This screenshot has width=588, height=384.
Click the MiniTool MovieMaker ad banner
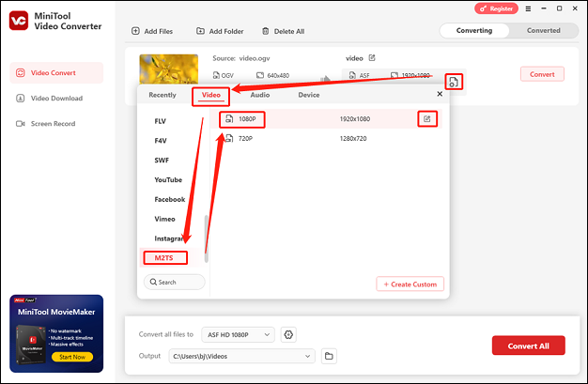click(56, 333)
